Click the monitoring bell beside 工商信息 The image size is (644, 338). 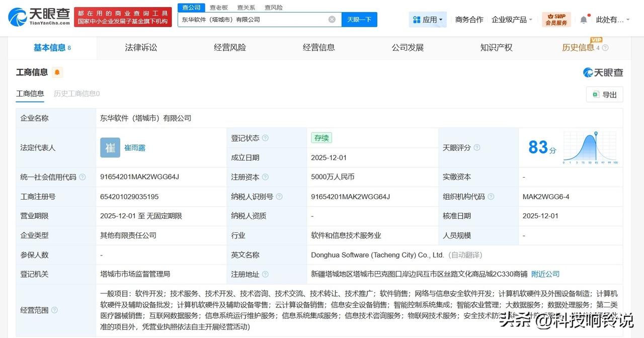tap(57, 72)
